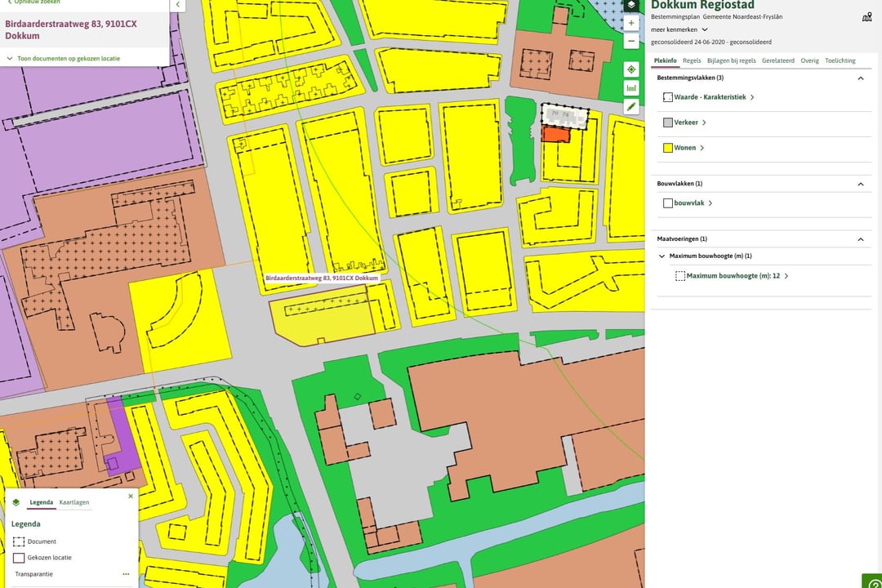Image resolution: width=882 pixels, height=588 pixels.
Task: Open Wonen zoning details
Action: 689,148
